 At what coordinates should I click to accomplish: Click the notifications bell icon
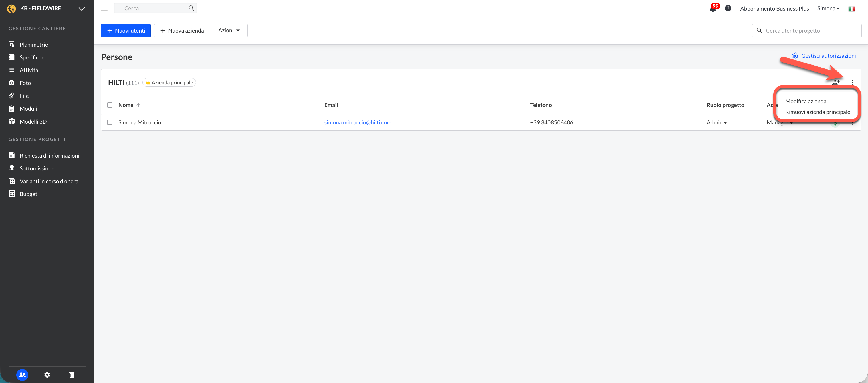pyautogui.click(x=712, y=9)
